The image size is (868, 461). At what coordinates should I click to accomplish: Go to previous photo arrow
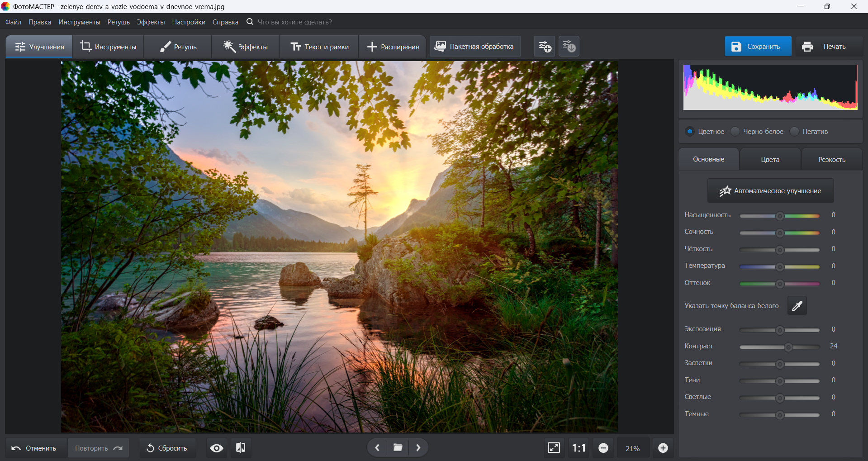click(x=377, y=448)
